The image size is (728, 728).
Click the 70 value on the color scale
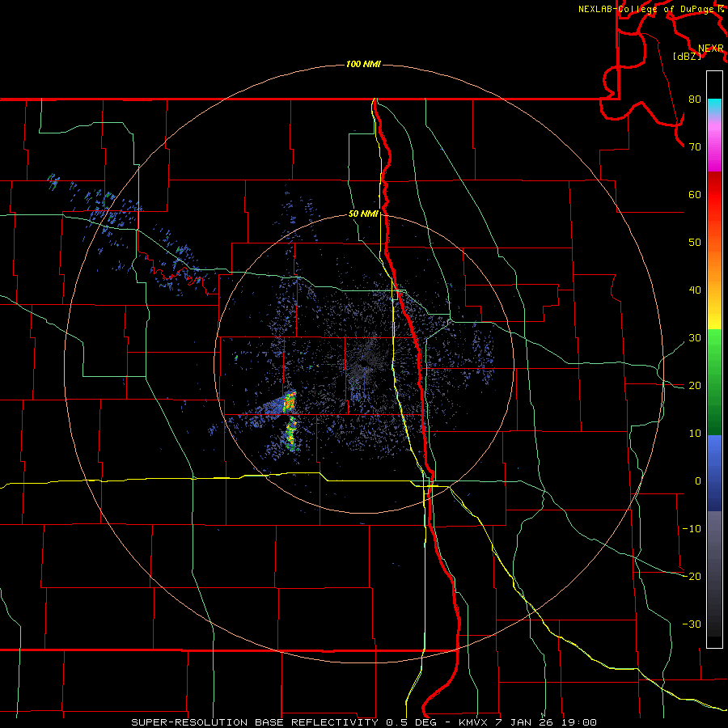pos(695,146)
